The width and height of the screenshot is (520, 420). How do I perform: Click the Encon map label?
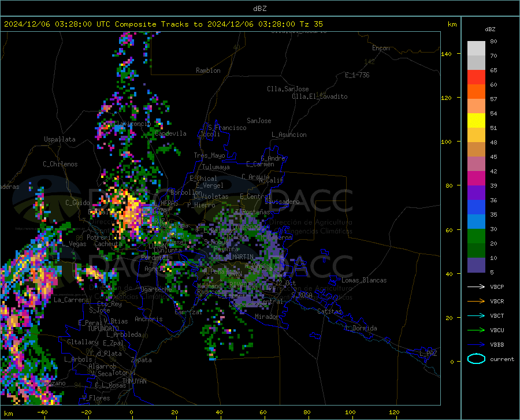(x=381, y=48)
